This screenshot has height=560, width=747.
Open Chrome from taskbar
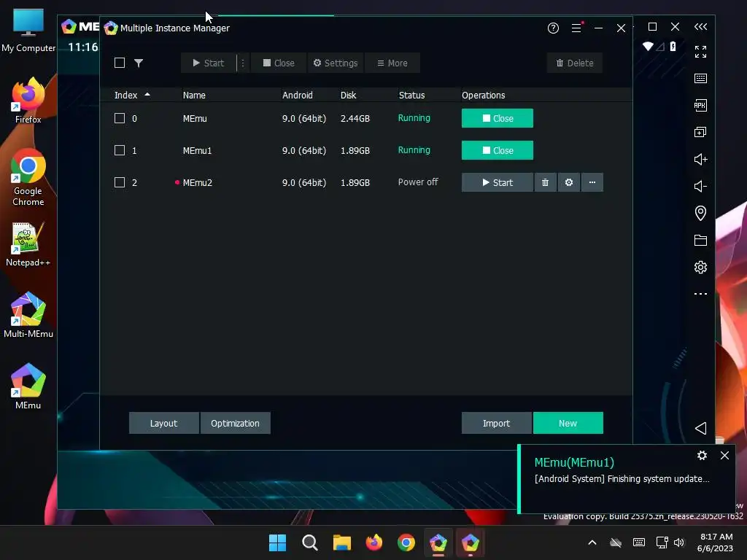click(x=406, y=542)
